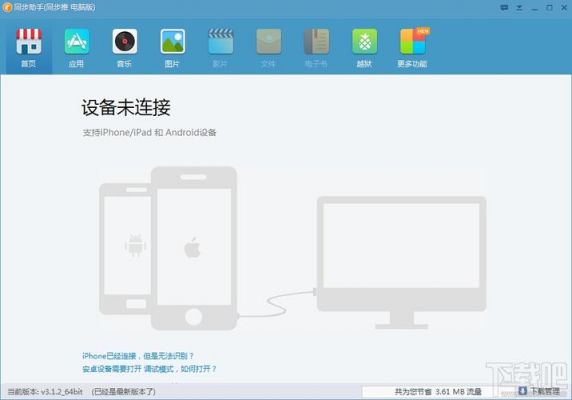Click the 支持iPhone/iPad 和 Android设备 text

[149, 132]
